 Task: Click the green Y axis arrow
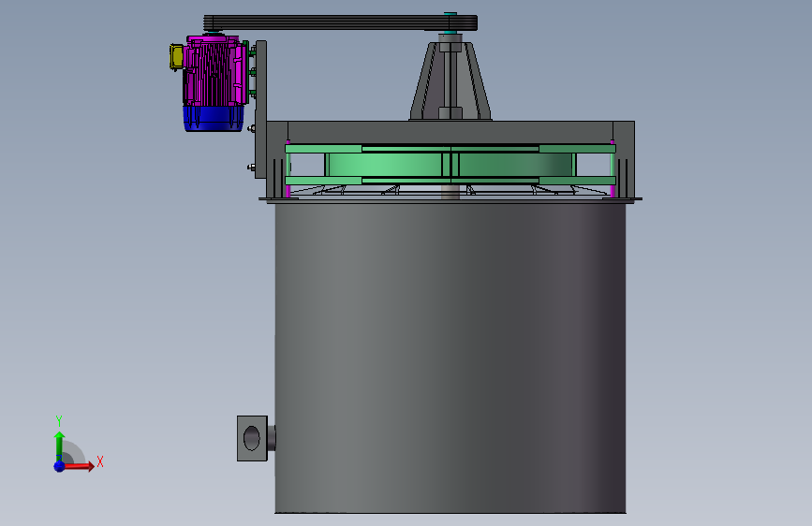(x=60, y=446)
